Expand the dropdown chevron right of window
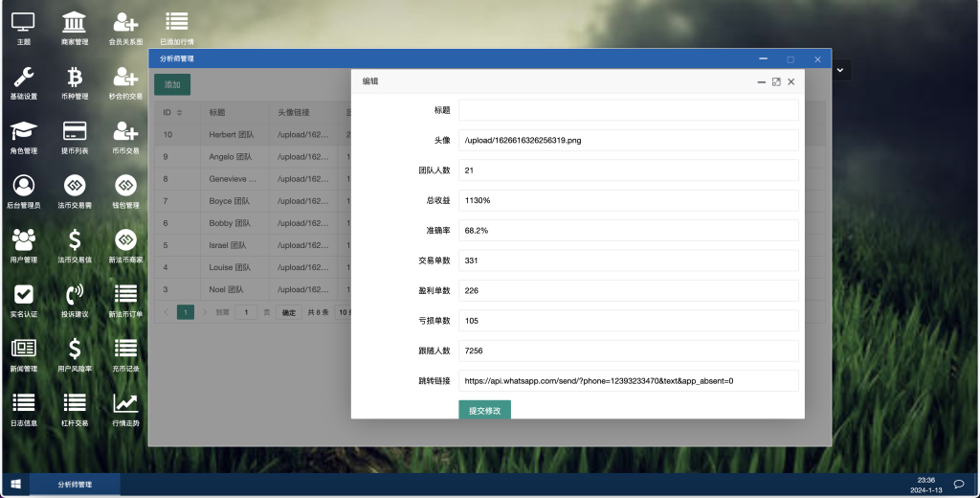 (x=840, y=70)
